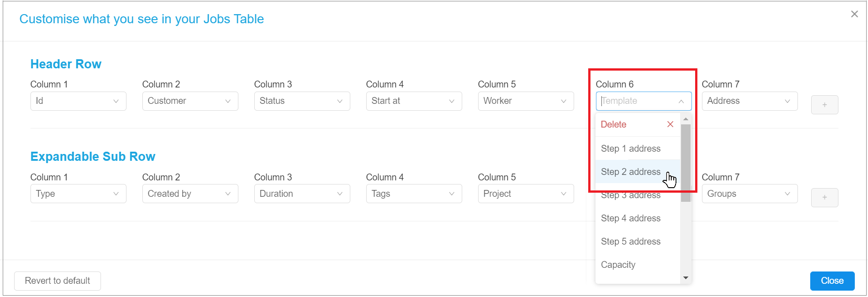Screen dimensions: 868x297
Task: Close the Customise Jobs Table dialog
Action: (854, 14)
